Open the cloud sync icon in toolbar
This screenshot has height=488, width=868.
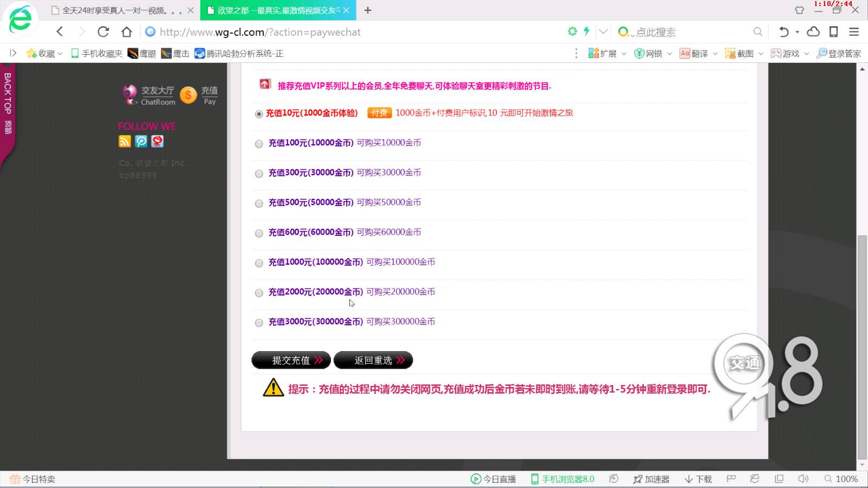(813, 32)
